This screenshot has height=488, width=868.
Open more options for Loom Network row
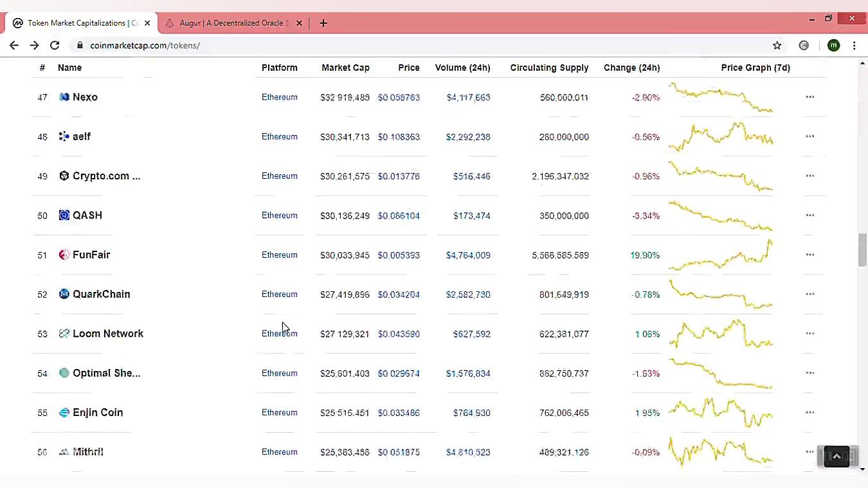[x=810, y=334]
